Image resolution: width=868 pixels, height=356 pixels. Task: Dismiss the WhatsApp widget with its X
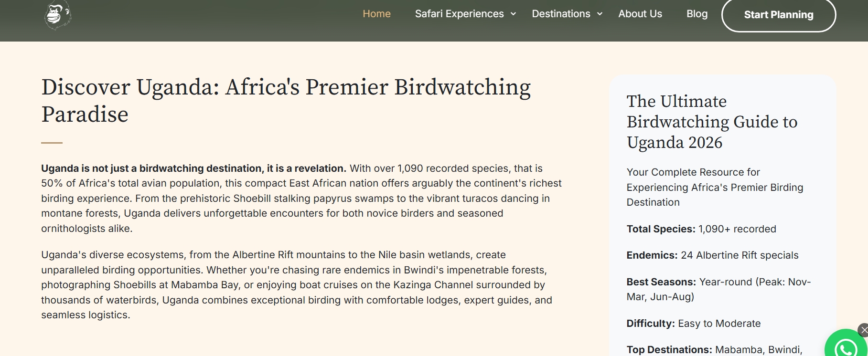pos(863,330)
